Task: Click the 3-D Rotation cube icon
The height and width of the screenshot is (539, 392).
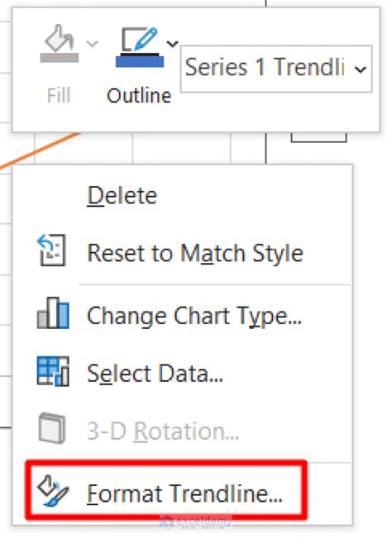Action: tap(52, 428)
